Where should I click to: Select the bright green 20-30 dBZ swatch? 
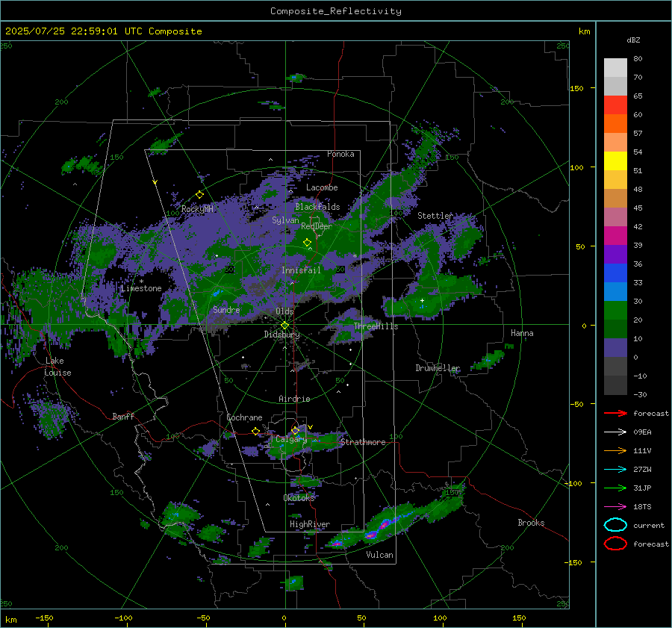pyautogui.click(x=615, y=311)
